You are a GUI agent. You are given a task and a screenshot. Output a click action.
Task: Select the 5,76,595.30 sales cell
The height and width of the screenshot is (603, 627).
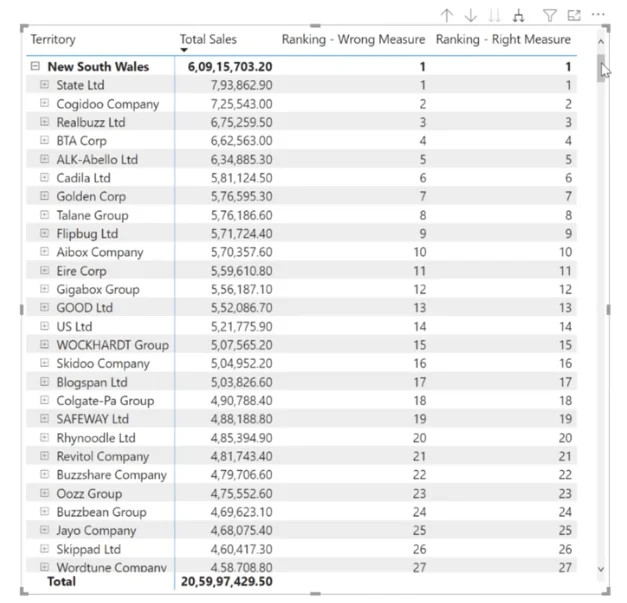[242, 196]
